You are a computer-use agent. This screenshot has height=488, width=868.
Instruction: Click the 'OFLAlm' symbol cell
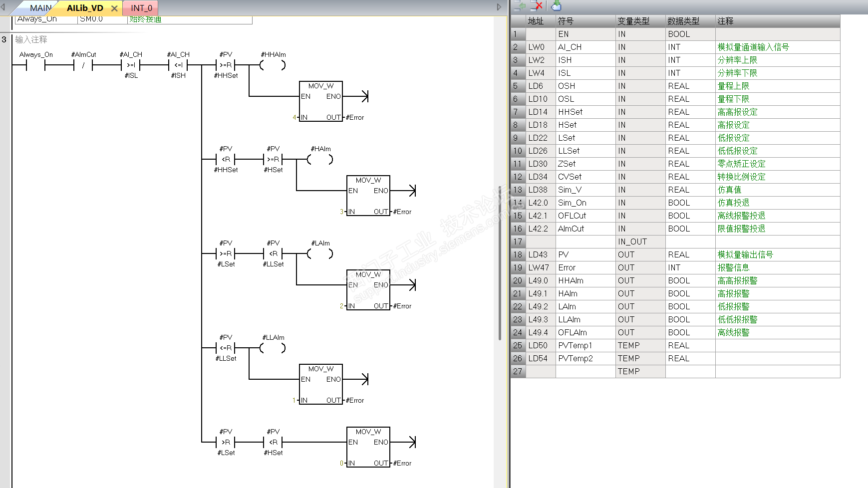coord(585,332)
